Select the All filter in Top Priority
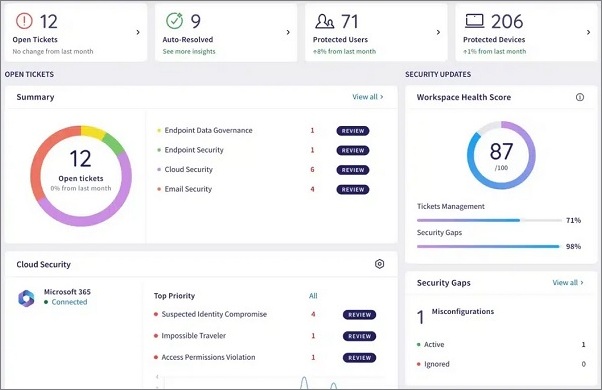This screenshot has height=390, width=602. (313, 296)
